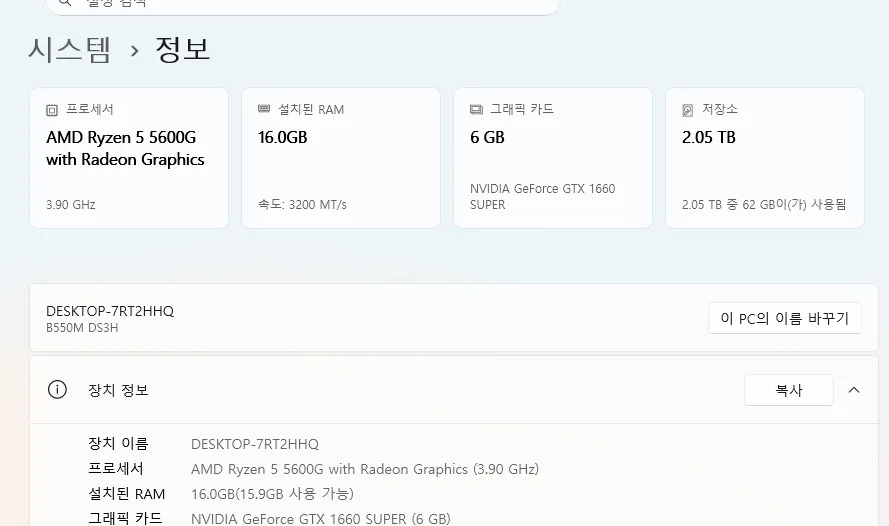Rename PC via 이 PC의 이름 바꾸기
Screen dimensions: 889x526
[785, 318]
